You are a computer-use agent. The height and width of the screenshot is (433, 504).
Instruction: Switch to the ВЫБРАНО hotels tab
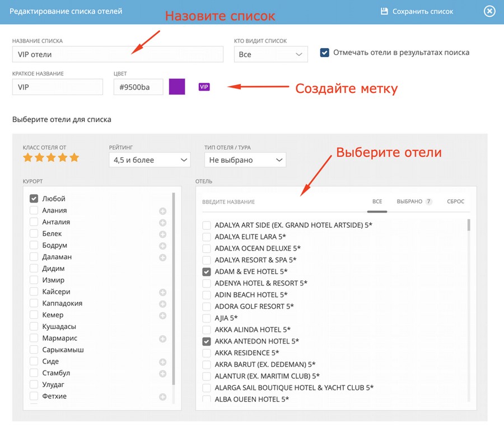(414, 201)
